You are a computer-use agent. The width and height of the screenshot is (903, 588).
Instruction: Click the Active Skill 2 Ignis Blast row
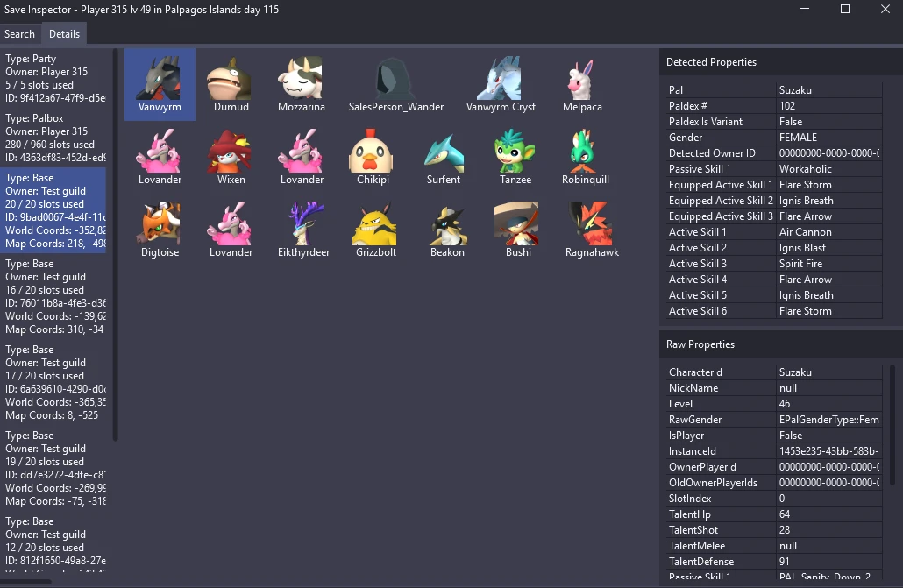[773, 248]
